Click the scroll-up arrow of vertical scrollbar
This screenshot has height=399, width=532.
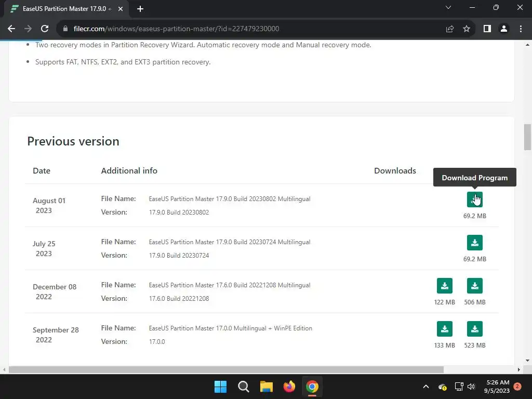[x=527, y=45]
